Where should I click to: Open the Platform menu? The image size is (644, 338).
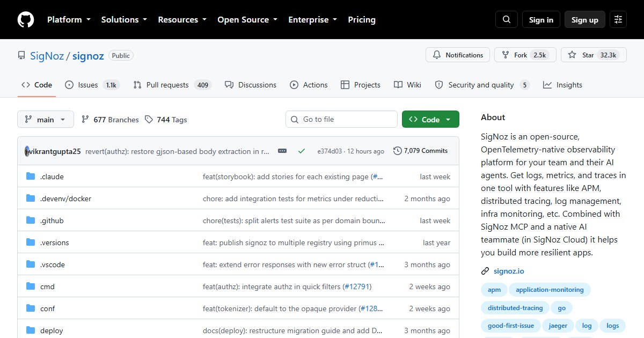[69, 20]
